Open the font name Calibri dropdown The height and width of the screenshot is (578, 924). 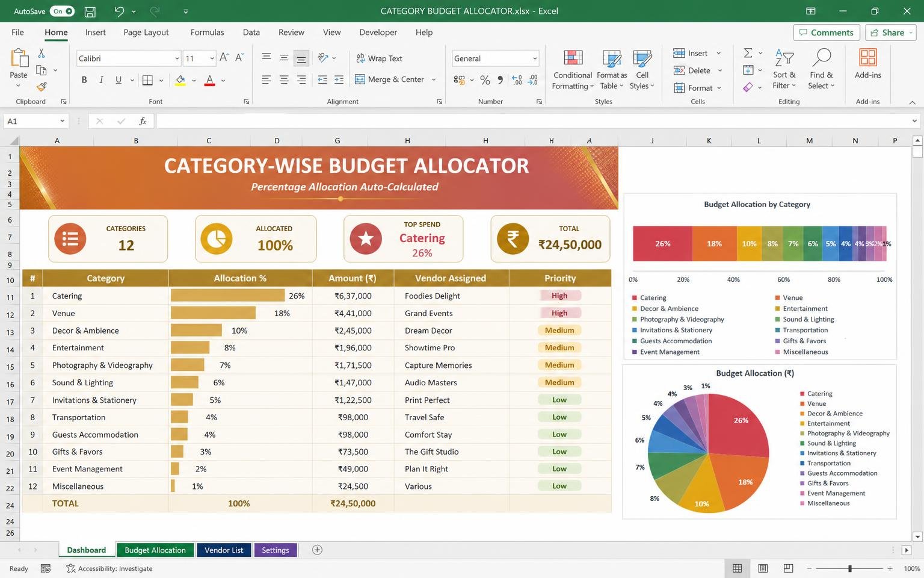pos(177,58)
